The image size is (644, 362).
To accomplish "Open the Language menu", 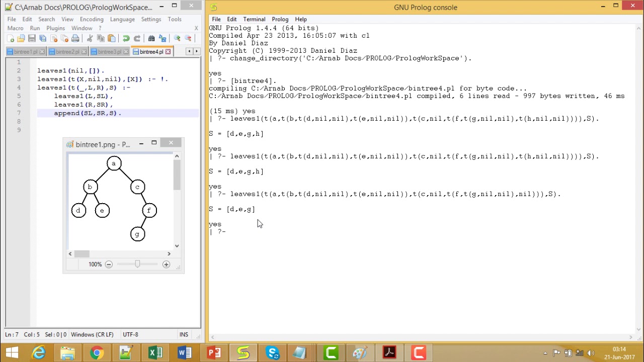I will (x=122, y=19).
